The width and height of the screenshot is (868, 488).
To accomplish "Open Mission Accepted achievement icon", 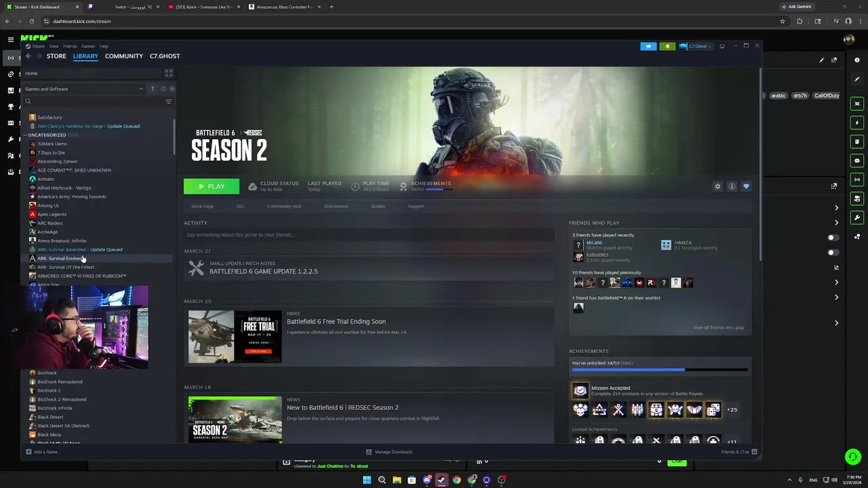I will (x=580, y=390).
